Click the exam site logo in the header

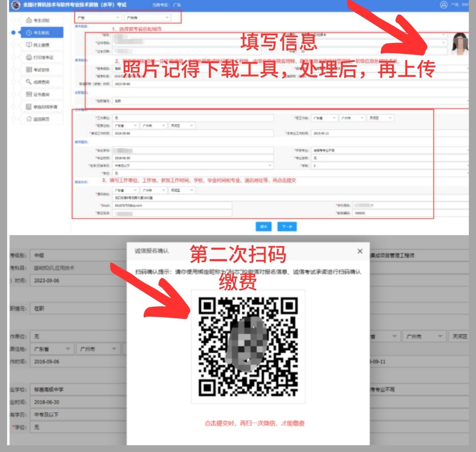(16, 5)
